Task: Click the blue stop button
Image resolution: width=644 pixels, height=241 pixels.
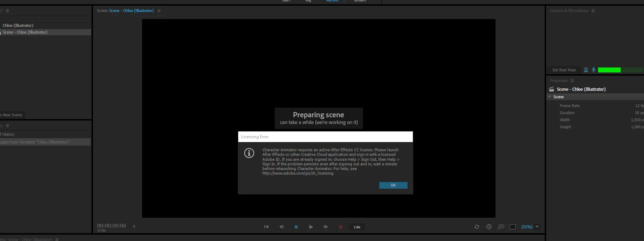Action: pyautogui.click(x=296, y=227)
